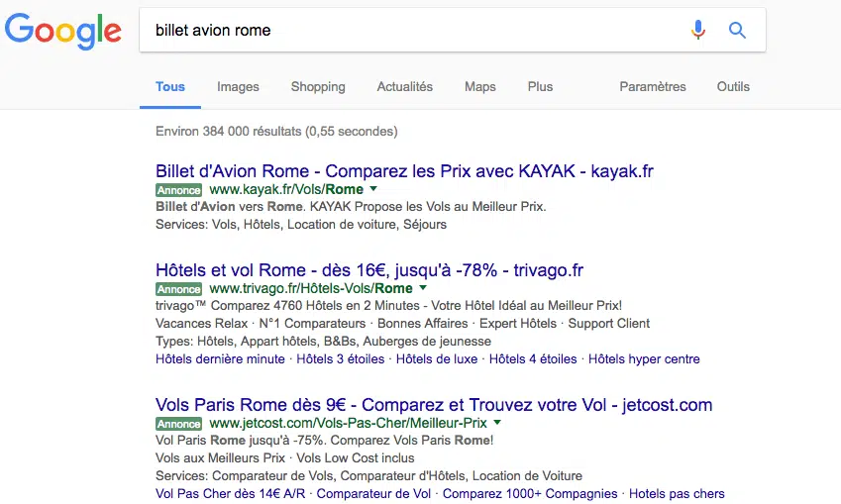Open the Actualités tab

point(405,87)
